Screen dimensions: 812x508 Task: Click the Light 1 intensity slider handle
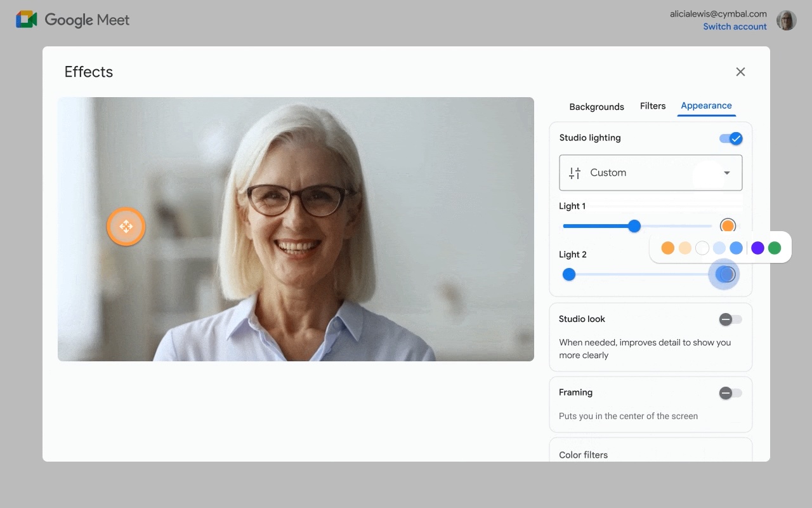pos(634,226)
